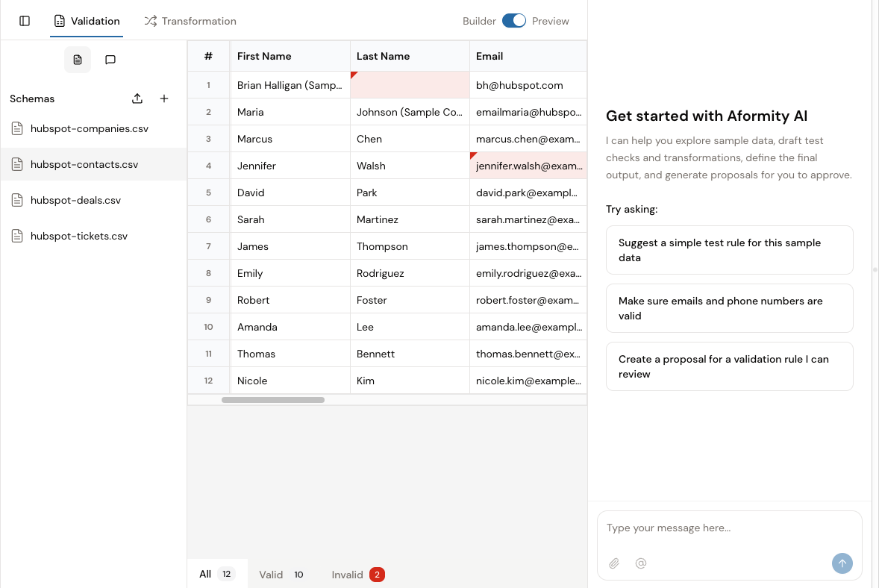This screenshot has height=588, width=879.
Task: Click row number 12 in the table
Action: tap(208, 381)
